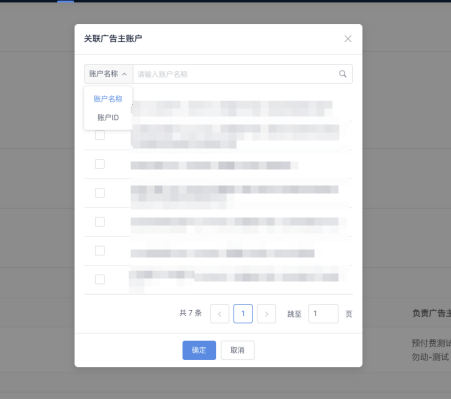Close the 关联广告主账户 dialog
The height and width of the screenshot is (399, 451).
pos(348,39)
